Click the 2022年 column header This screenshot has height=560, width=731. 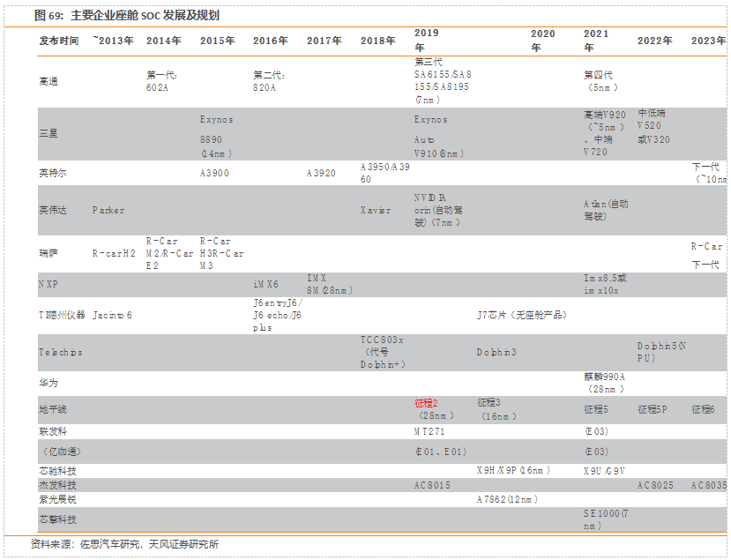654,41
